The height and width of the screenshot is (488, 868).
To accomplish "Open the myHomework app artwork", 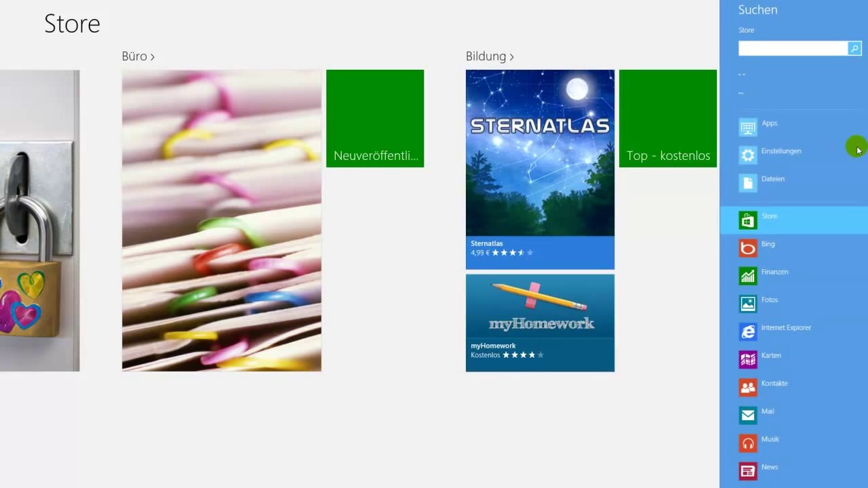I will click(540, 306).
